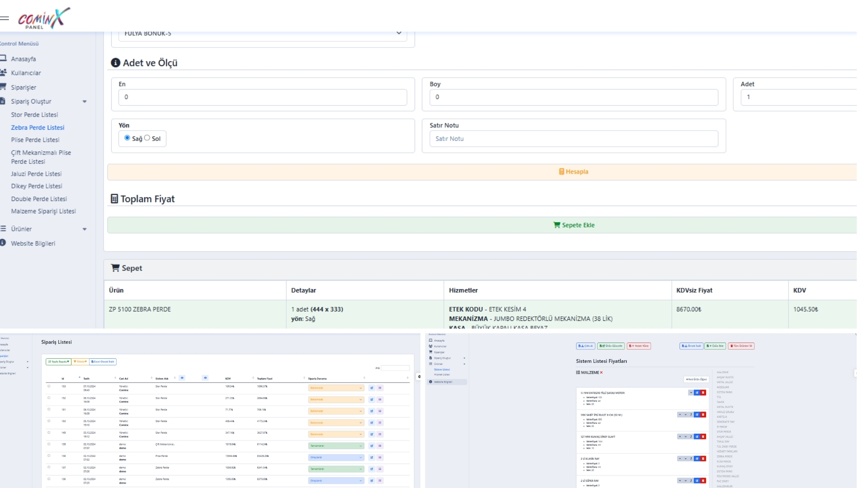Click the Satır Notu text field
868x488 pixels.
pyautogui.click(x=574, y=139)
